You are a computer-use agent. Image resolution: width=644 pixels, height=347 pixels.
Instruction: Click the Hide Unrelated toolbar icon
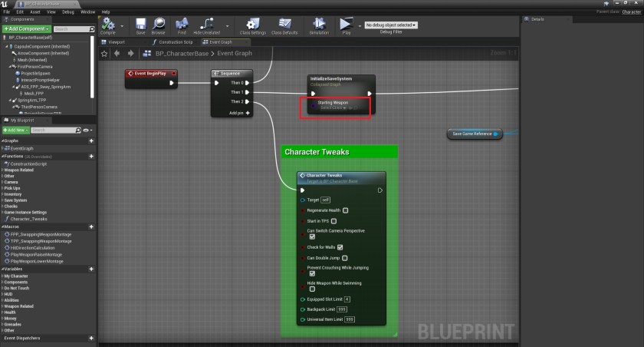[207, 25]
